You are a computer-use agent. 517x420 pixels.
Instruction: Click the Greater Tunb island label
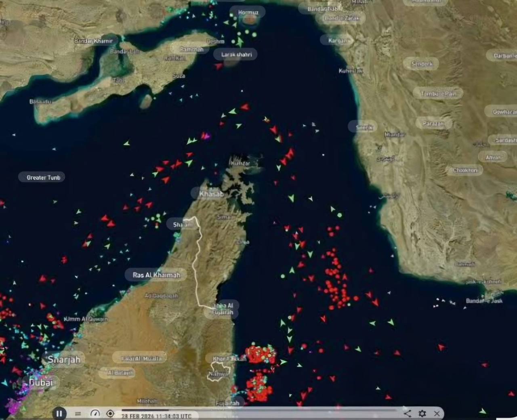[43, 177]
